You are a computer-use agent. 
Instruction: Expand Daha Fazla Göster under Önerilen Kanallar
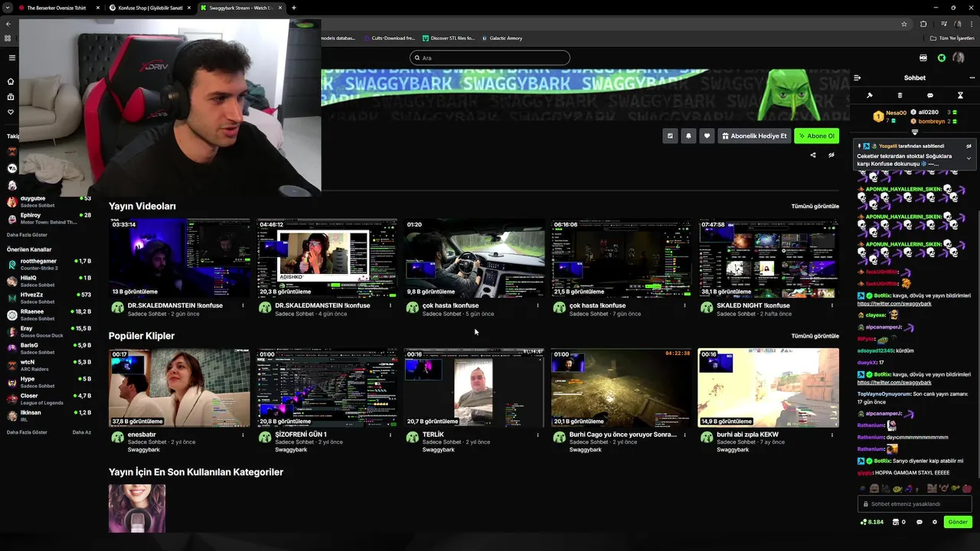(27, 432)
